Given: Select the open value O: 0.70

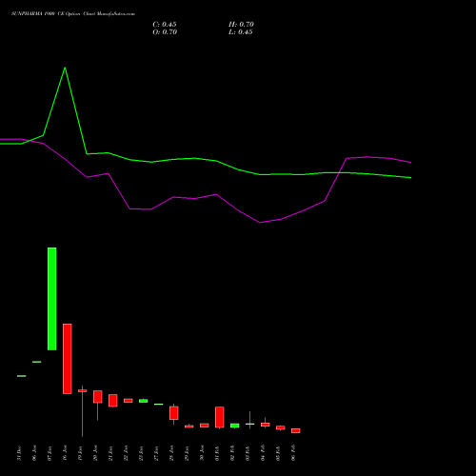Looking at the screenshot, I should [x=165, y=32].
